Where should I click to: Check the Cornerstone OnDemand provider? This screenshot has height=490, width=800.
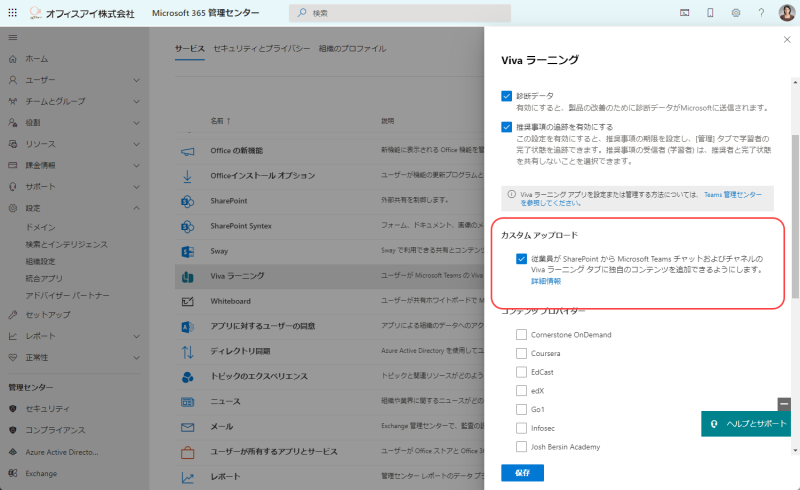point(521,334)
